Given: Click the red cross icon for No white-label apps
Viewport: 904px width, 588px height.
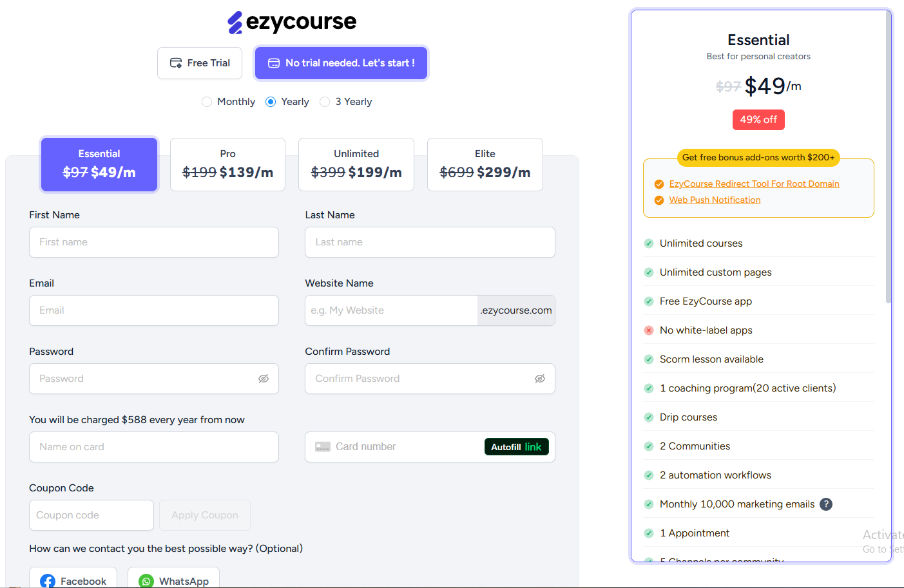Looking at the screenshot, I should [649, 330].
